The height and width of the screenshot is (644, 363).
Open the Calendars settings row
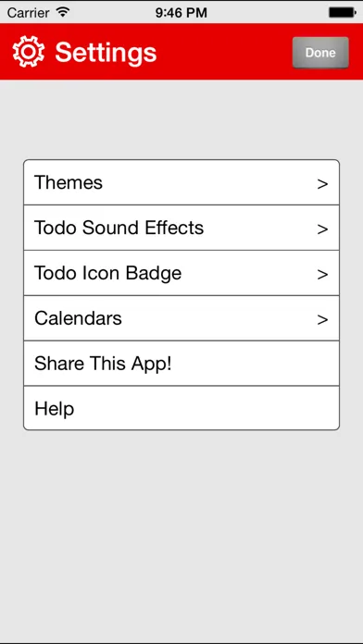pos(181,318)
